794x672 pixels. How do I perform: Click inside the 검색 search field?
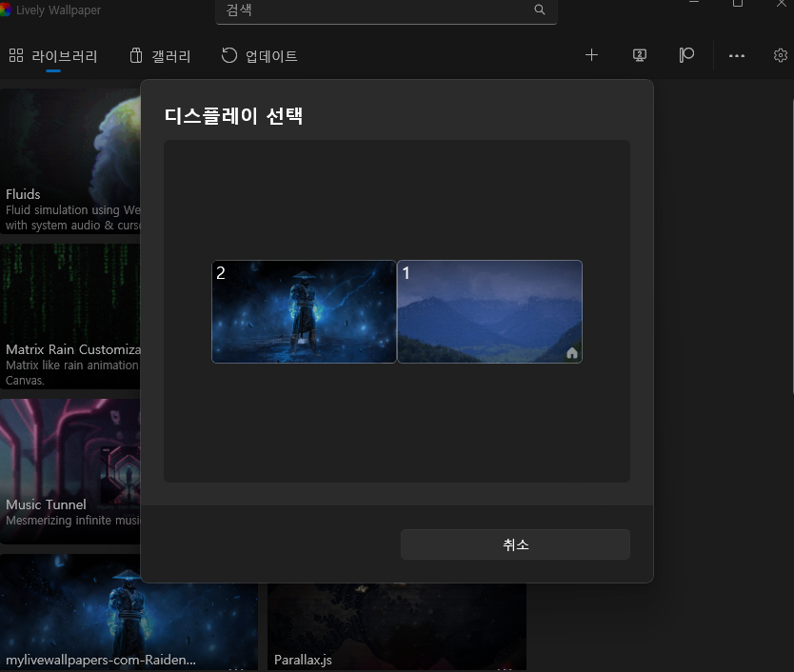coord(381,10)
